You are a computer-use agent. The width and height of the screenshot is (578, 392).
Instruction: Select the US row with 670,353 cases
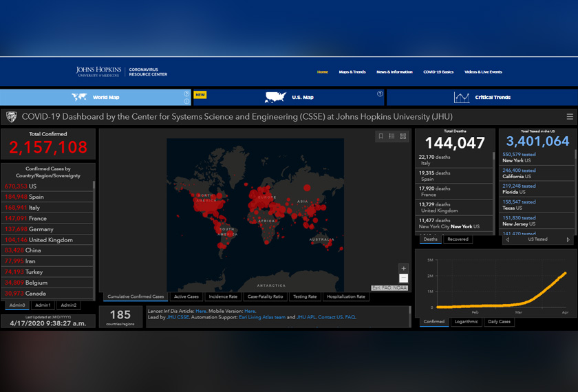(x=47, y=186)
